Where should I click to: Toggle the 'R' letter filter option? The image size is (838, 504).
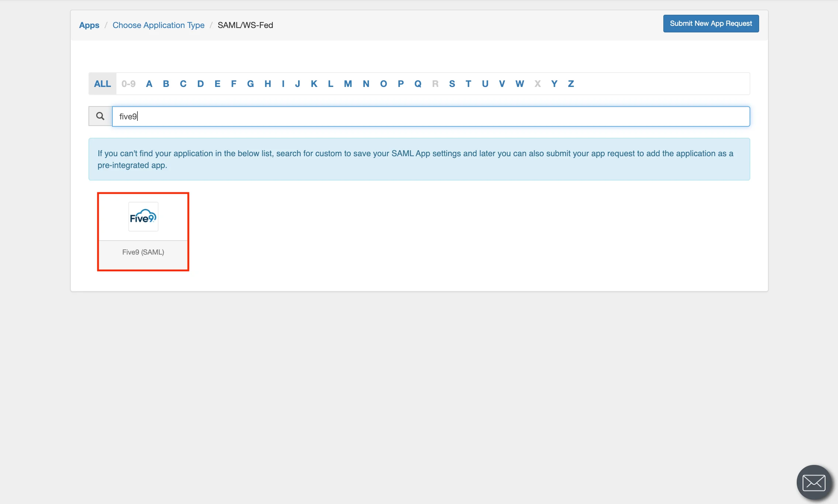coord(436,83)
